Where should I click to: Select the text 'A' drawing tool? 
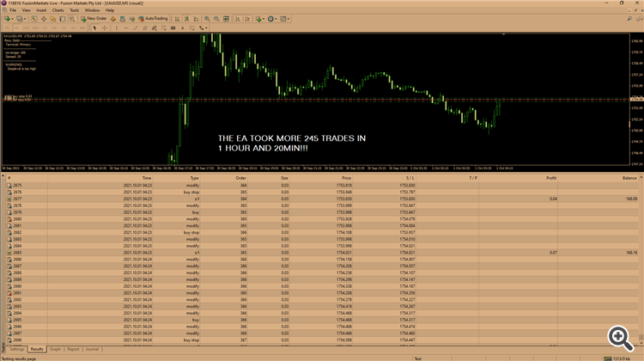pyautogui.click(x=182, y=28)
